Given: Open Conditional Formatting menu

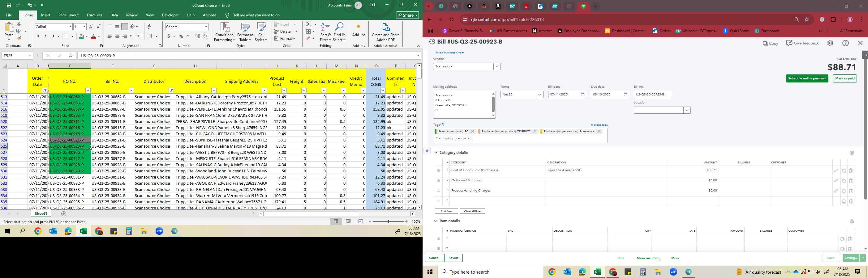Looking at the screenshot, I should [225, 32].
